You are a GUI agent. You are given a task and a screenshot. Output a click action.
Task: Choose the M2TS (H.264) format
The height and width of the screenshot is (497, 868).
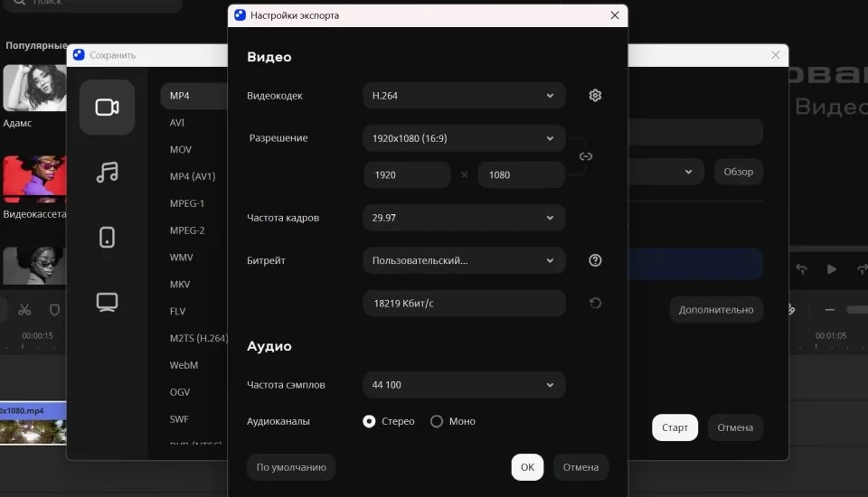tap(198, 339)
